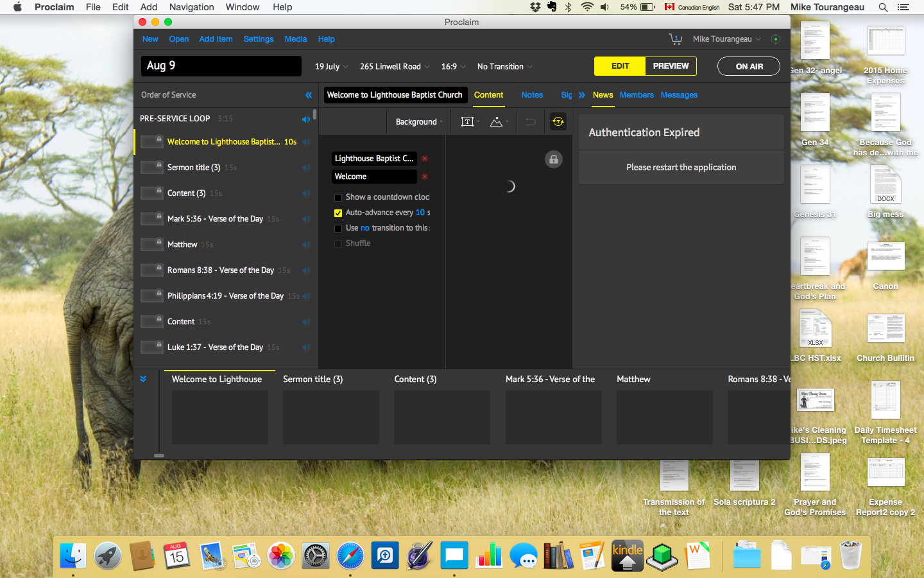924x578 pixels.
Task: Click the green sync status icon
Action: [x=776, y=39]
